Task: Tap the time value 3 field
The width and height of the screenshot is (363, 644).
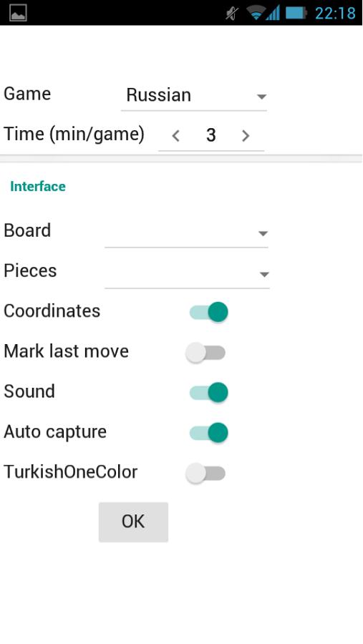Action: point(211,135)
